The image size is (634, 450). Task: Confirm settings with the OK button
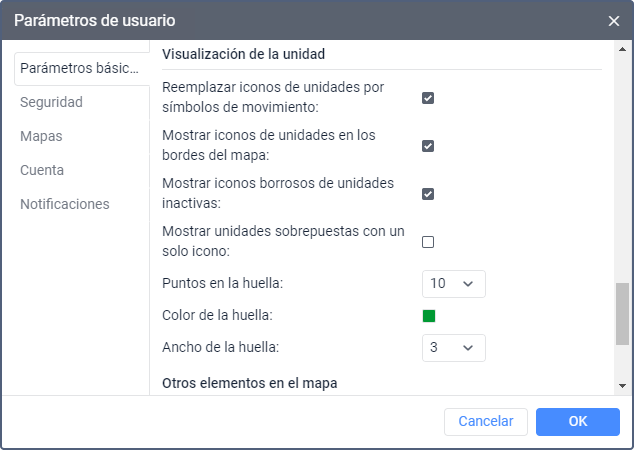pyautogui.click(x=577, y=421)
